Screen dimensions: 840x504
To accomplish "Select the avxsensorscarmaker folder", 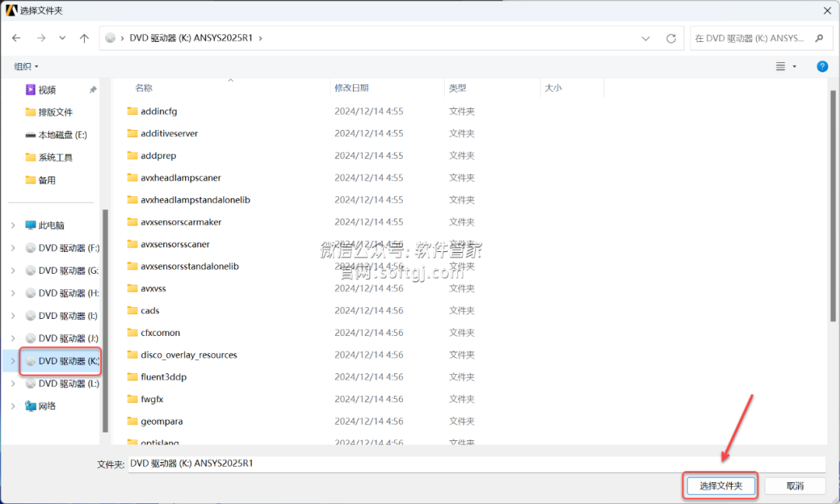I will pos(180,222).
